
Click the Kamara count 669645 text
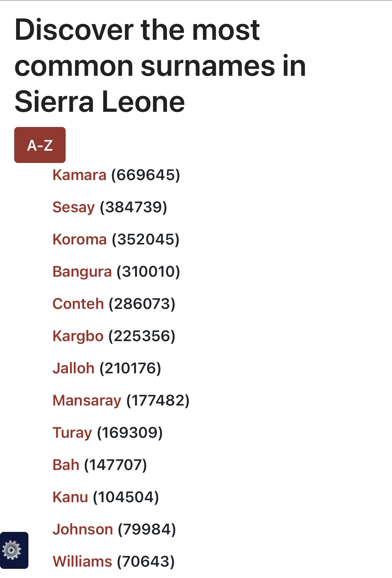point(146,175)
